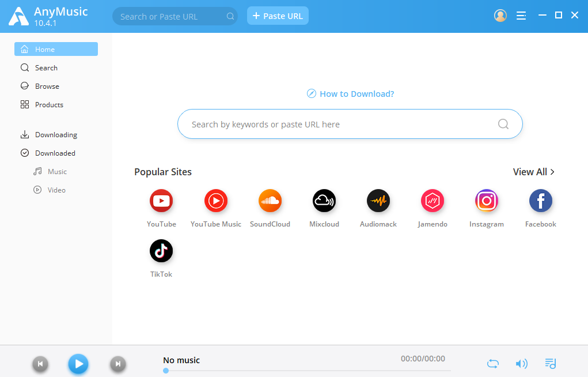Skip to previous track

(x=40, y=364)
